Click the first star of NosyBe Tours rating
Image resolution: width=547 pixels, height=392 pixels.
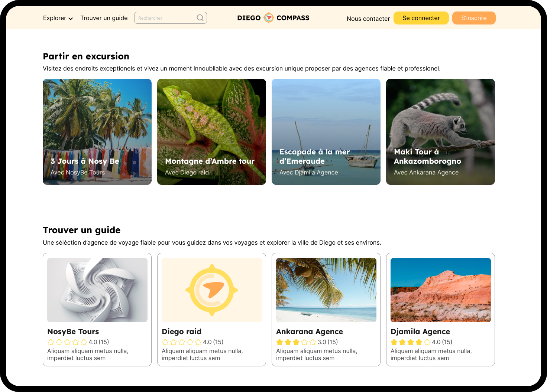click(x=51, y=342)
